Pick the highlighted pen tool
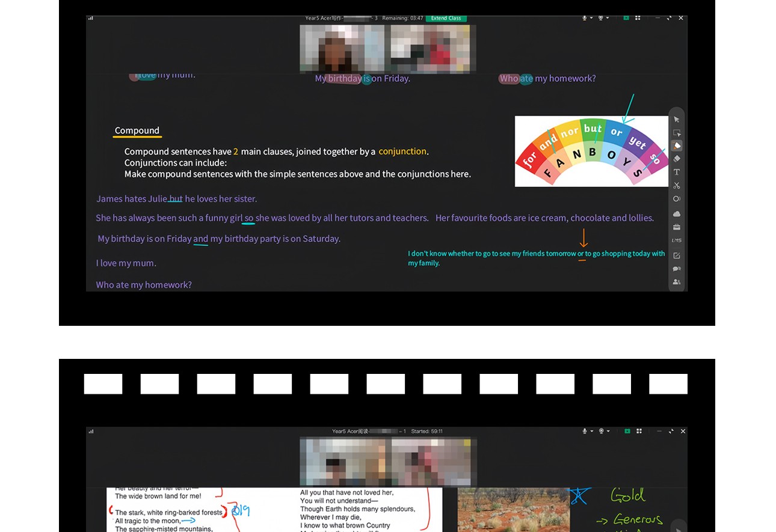The height and width of the screenshot is (532, 776). pos(677,145)
